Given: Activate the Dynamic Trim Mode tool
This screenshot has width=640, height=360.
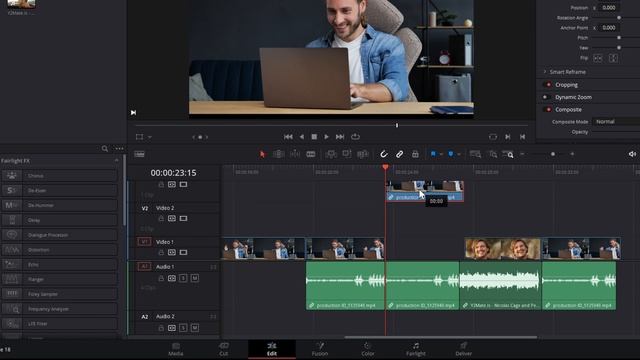Looking at the screenshot, I should [x=295, y=154].
